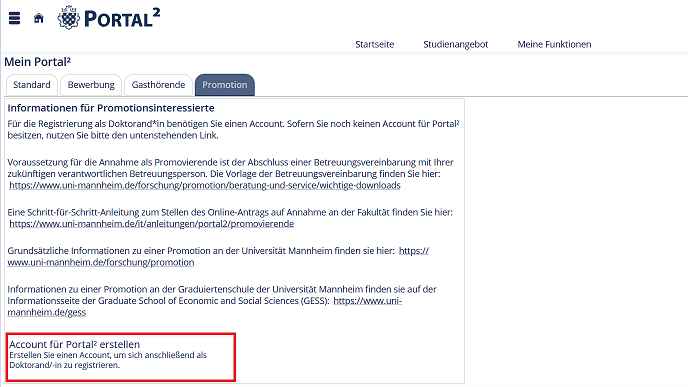
Task: Click heading Informationen für Promotionsinteressierte
Action: (111, 108)
